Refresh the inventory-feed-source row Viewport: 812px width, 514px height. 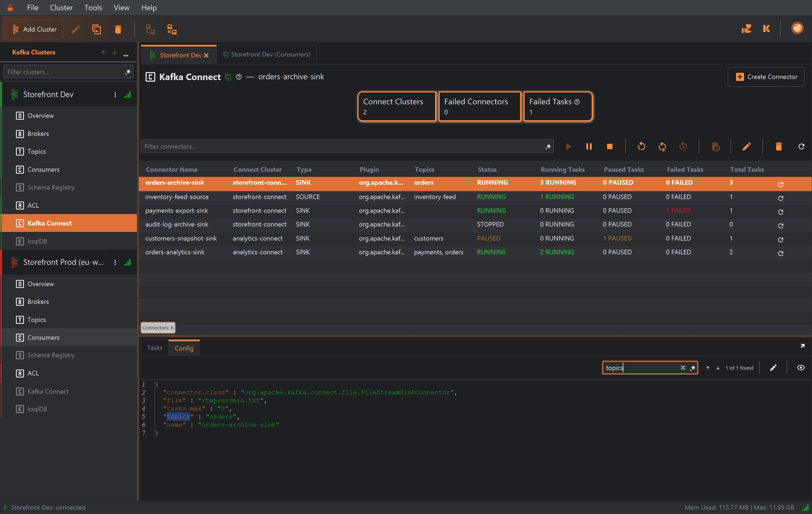coord(780,198)
